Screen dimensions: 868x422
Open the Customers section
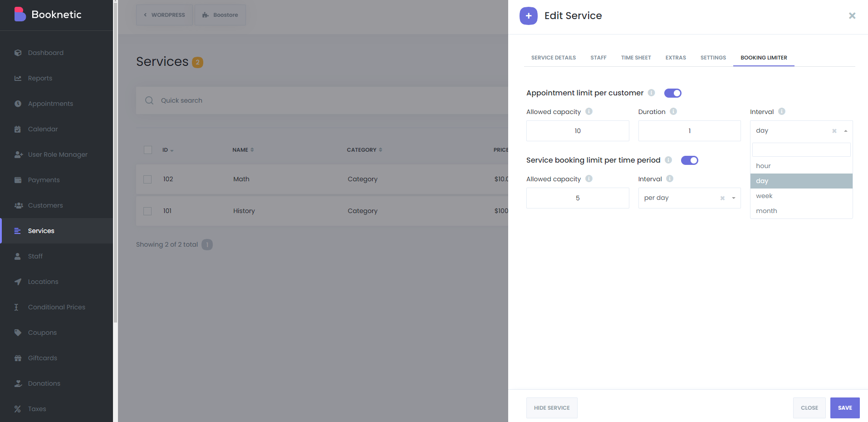click(x=45, y=205)
